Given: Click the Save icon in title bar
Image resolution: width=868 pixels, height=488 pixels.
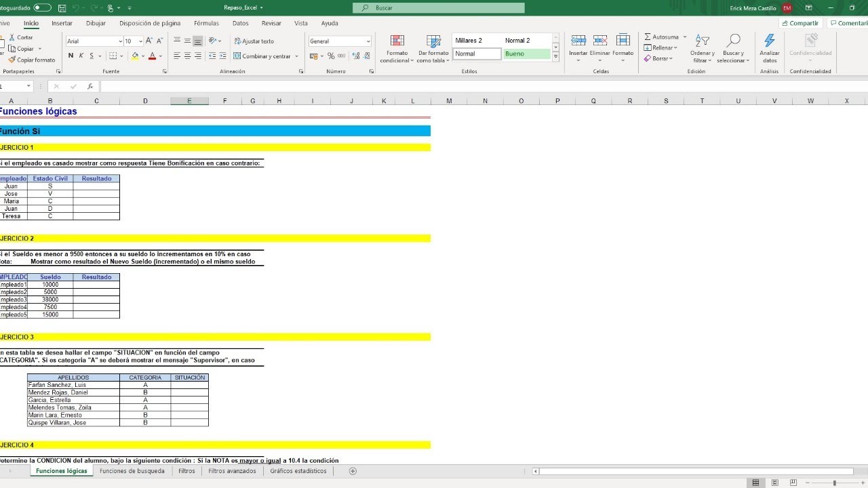Looking at the screenshot, I should [62, 7].
